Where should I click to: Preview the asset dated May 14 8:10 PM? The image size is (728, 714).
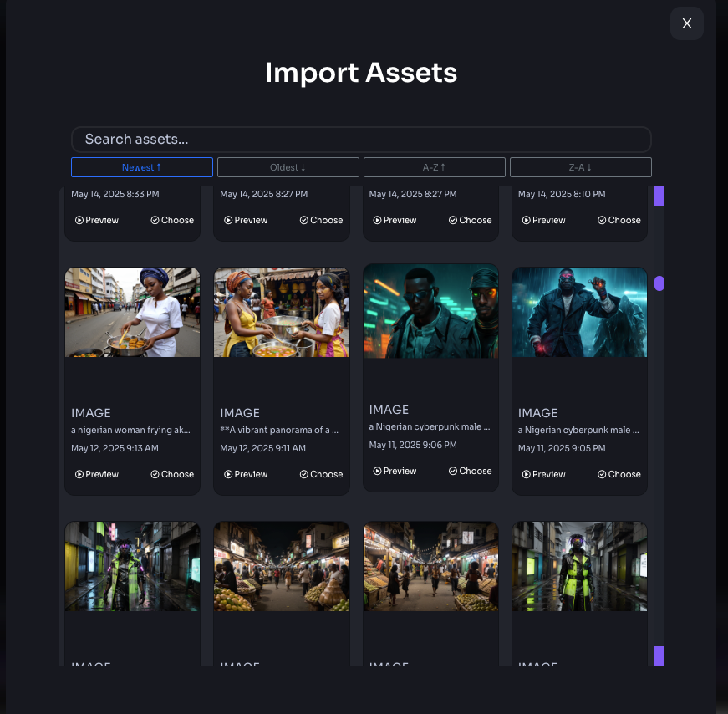(543, 220)
